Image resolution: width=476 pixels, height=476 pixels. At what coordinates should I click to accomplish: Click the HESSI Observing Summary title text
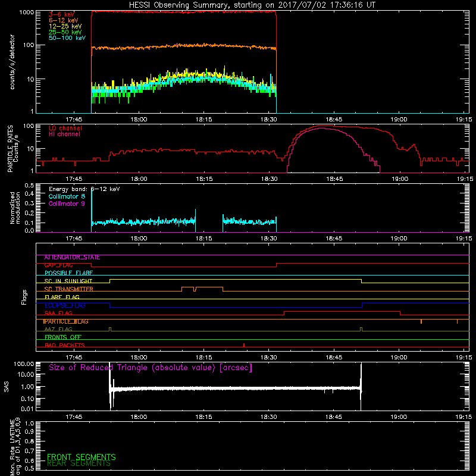pyautogui.click(x=252, y=5)
